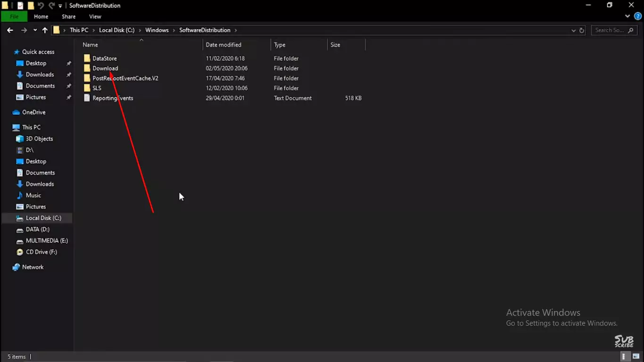This screenshot has width=644, height=362.
Task: Click the Text Document type cell
Action: 293,98
